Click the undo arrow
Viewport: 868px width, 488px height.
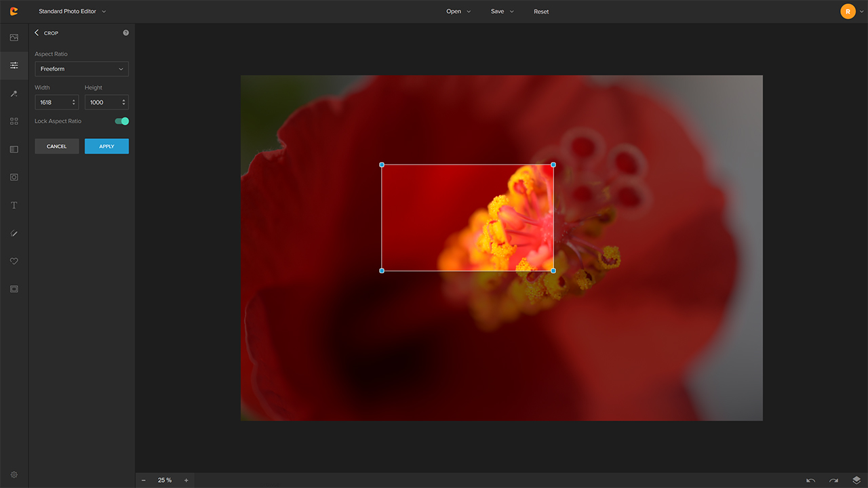click(x=810, y=480)
